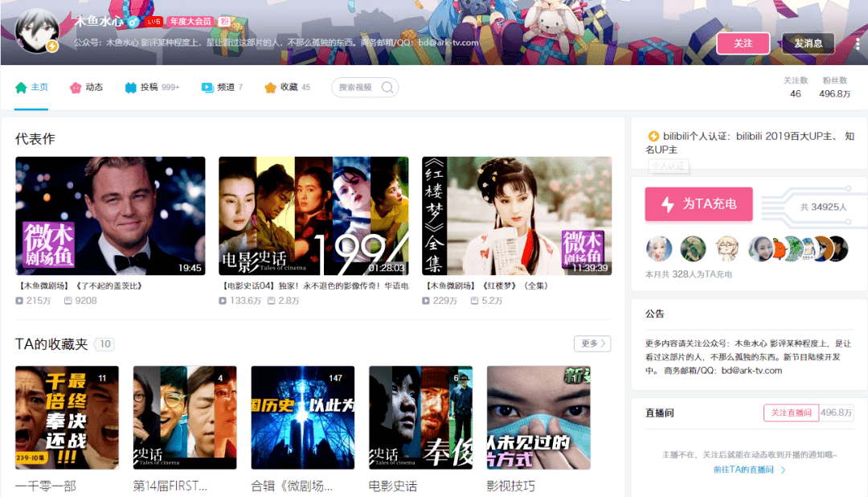Viewport: 868px width, 497px height.
Task: Open the 合辑《微剧场 favorites folder
Action: 303,417
